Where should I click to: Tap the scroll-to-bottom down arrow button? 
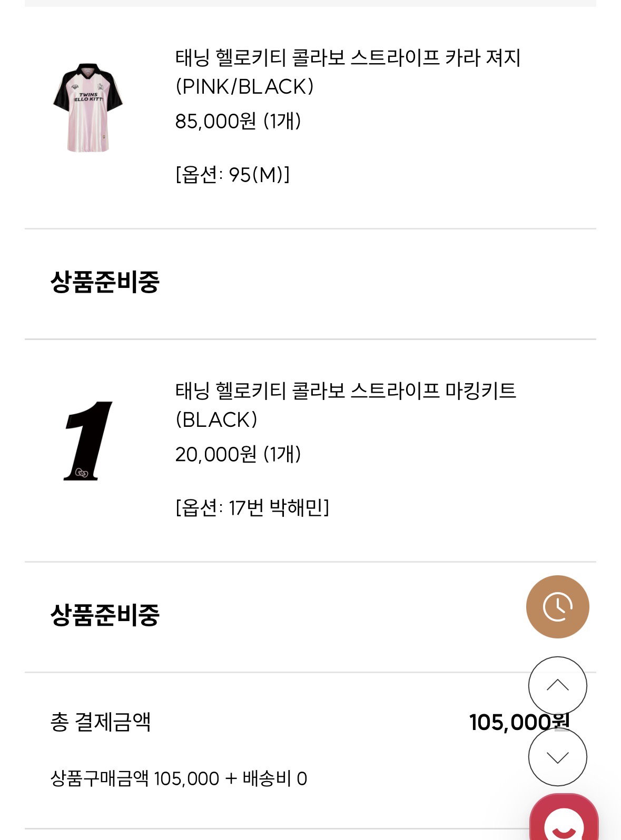[x=557, y=757]
